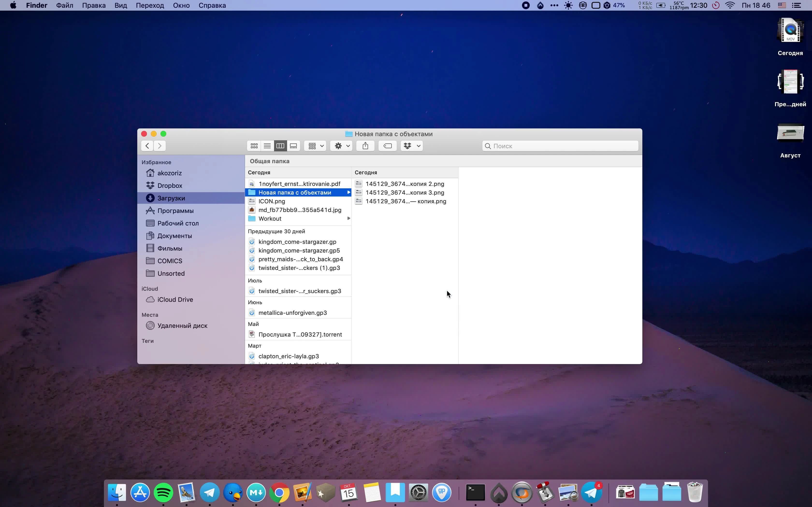
Task: Open Telegram in the Dock
Action: click(209, 493)
